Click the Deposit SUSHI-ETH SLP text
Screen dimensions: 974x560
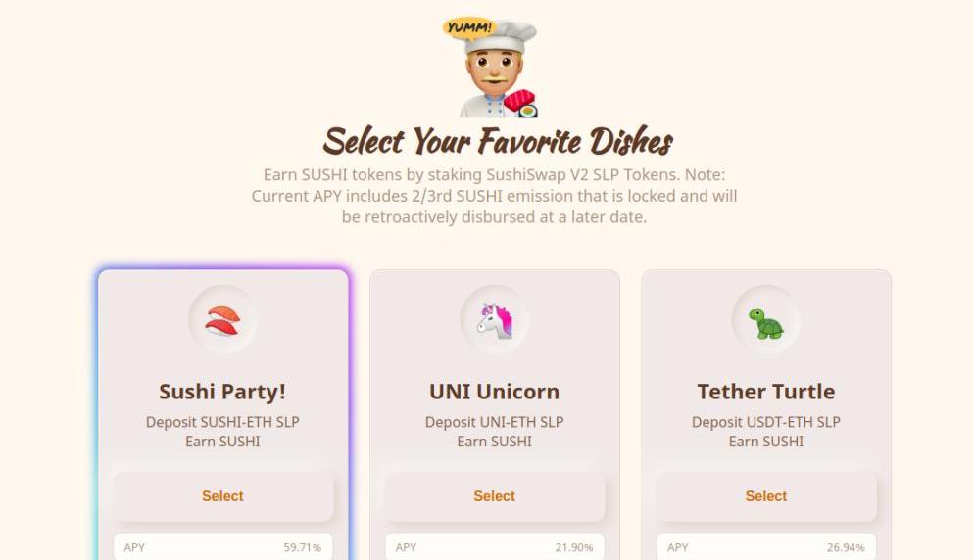pos(222,422)
